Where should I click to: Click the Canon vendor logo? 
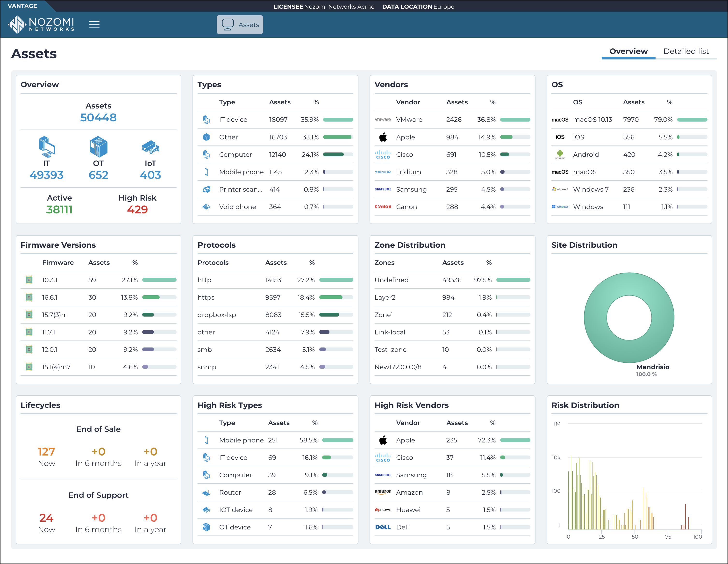383,207
